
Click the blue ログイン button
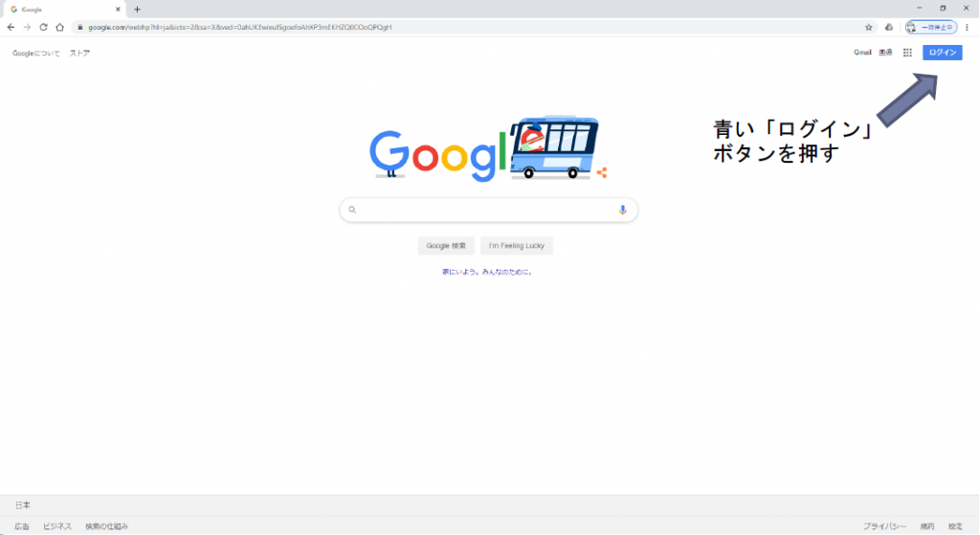tap(943, 53)
